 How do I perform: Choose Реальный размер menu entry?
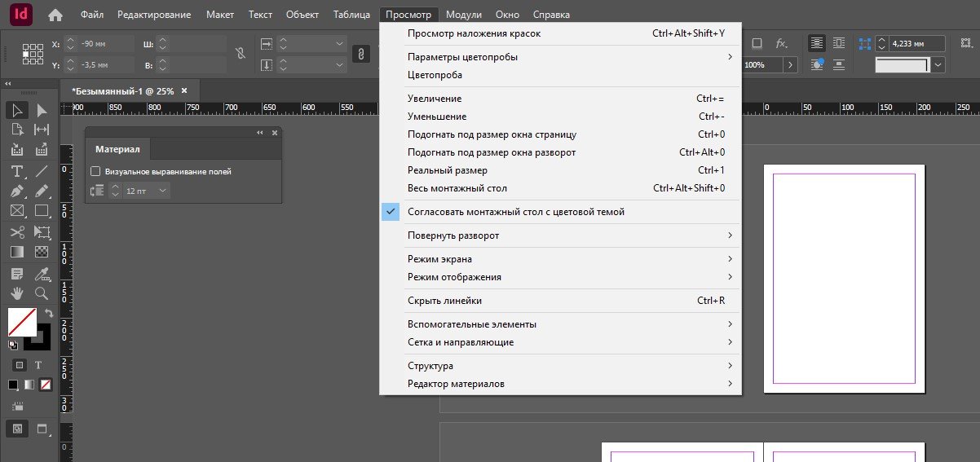(560, 170)
